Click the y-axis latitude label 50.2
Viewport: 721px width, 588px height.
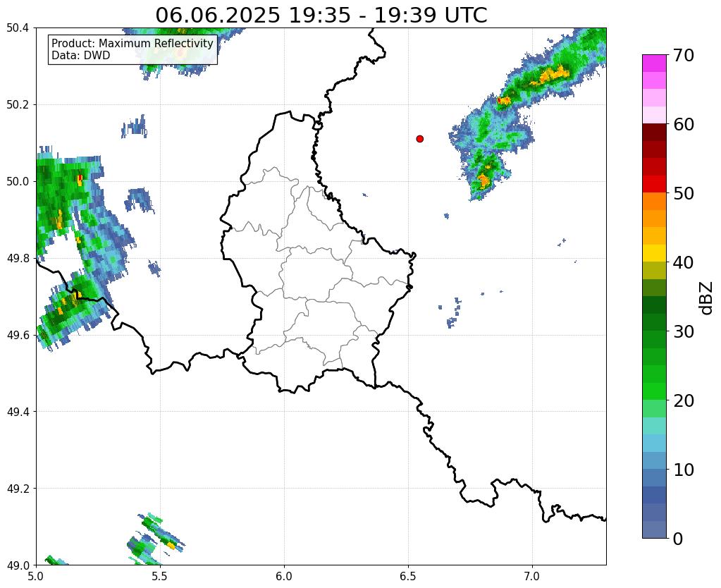pos(18,104)
